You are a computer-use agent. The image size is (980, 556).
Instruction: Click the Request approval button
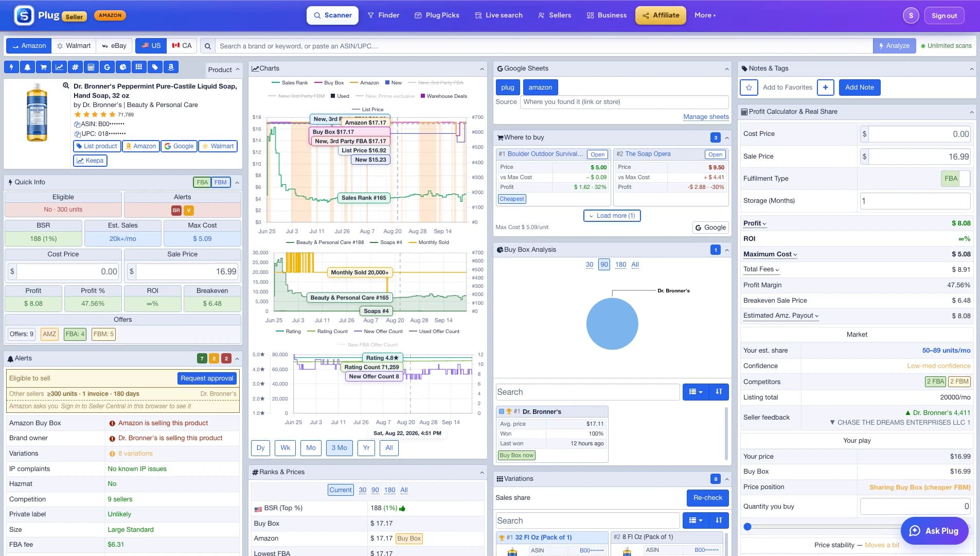click(x=207, y=378)
